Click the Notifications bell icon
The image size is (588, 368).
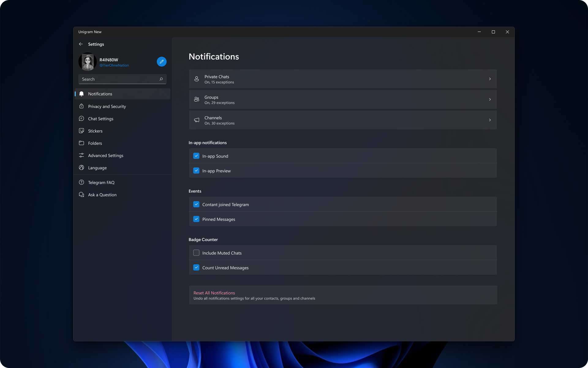81,94
